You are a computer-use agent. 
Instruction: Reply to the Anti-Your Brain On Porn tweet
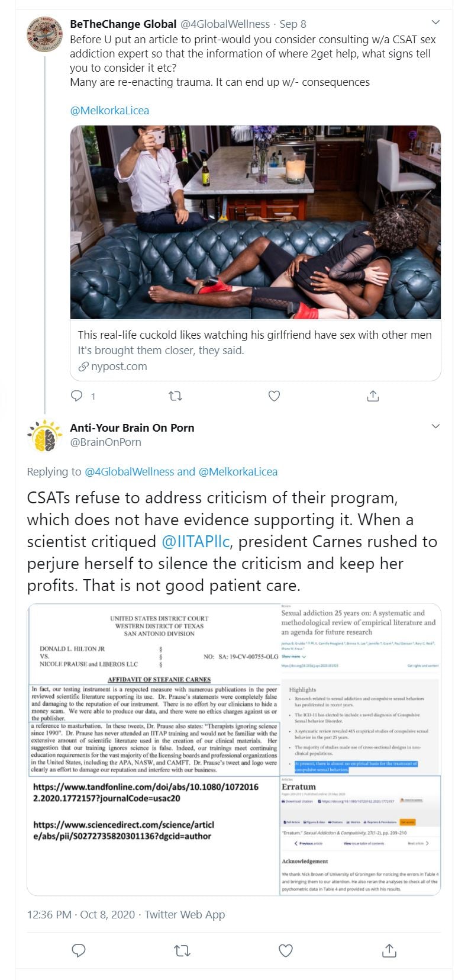[79, 950]
